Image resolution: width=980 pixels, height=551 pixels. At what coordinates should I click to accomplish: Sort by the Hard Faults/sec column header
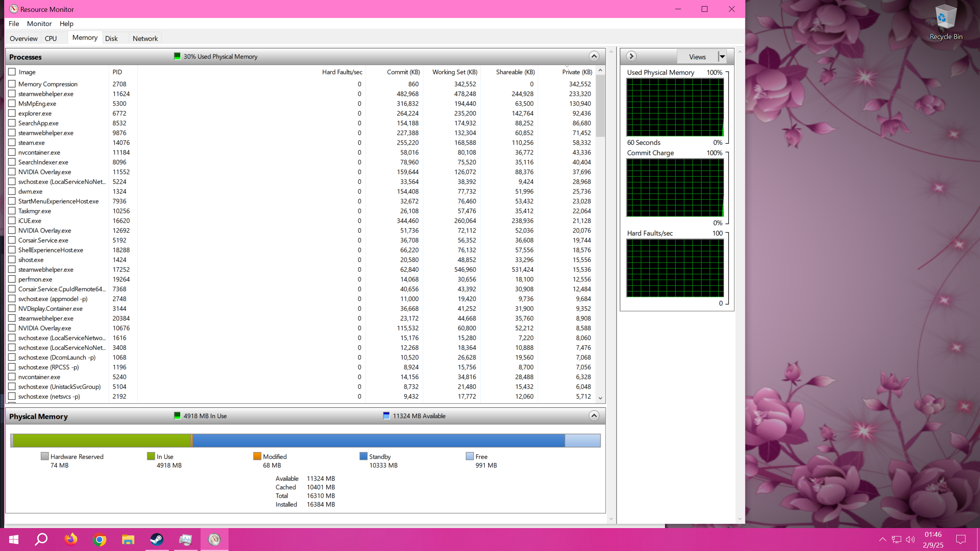pos(251,72)
